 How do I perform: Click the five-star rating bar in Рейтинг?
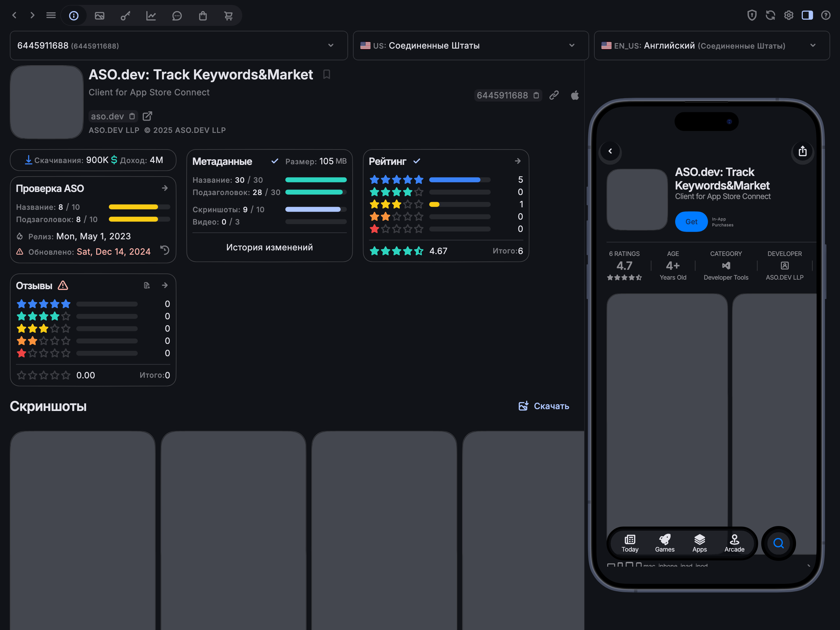460,180
